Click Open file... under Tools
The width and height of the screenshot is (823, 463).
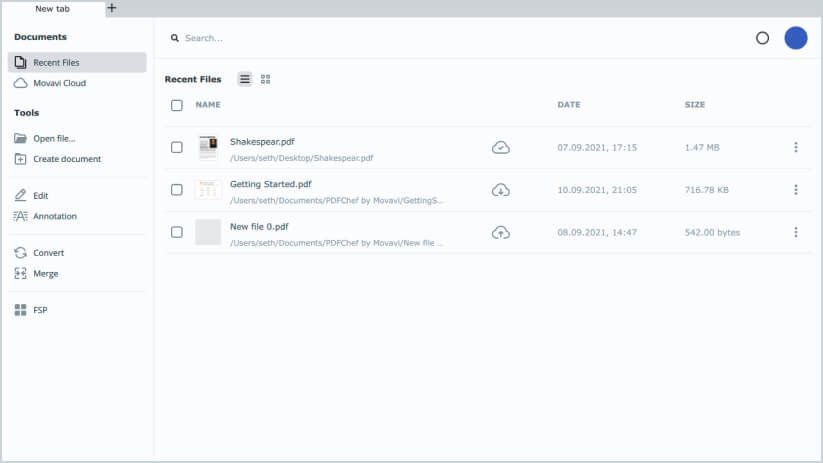tap(54, 139)
